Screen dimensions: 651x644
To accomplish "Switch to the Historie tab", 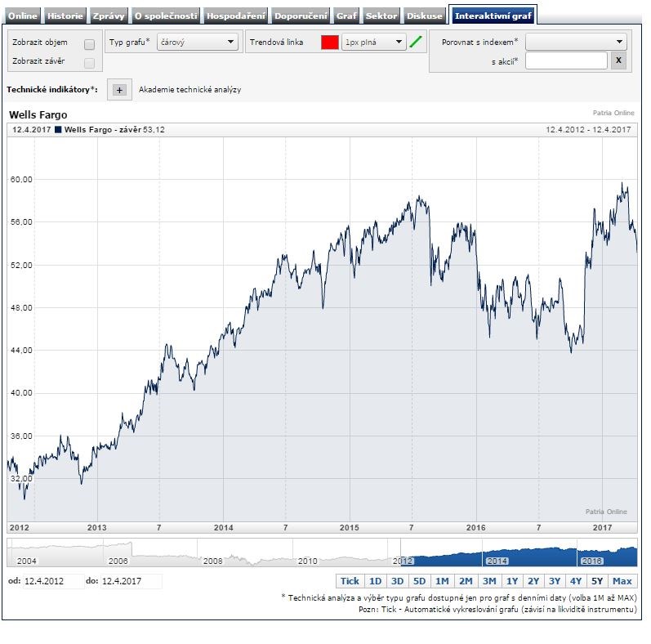I will (x=65, y=16).
